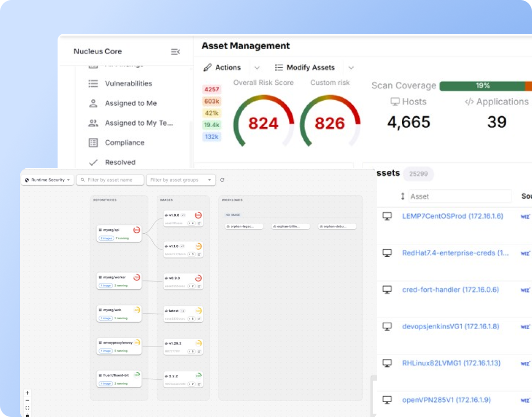Viewport: 532px width, 417px height.
Task: Open Assigned to My Team item
Action: tap(139, 123)
